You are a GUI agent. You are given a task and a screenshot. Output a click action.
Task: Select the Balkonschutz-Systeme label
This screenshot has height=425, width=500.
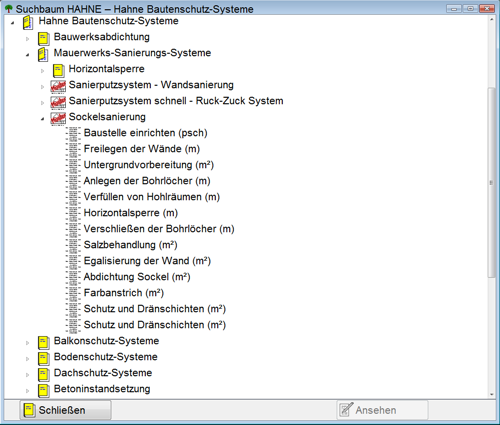(106, 341)
